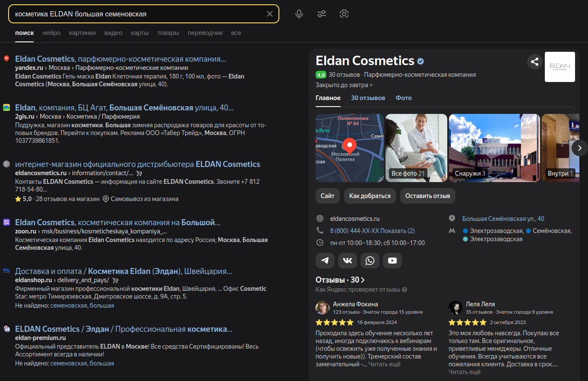
Task: Open the 'Все фото 21' thumbnail
Action: (416, 148)
